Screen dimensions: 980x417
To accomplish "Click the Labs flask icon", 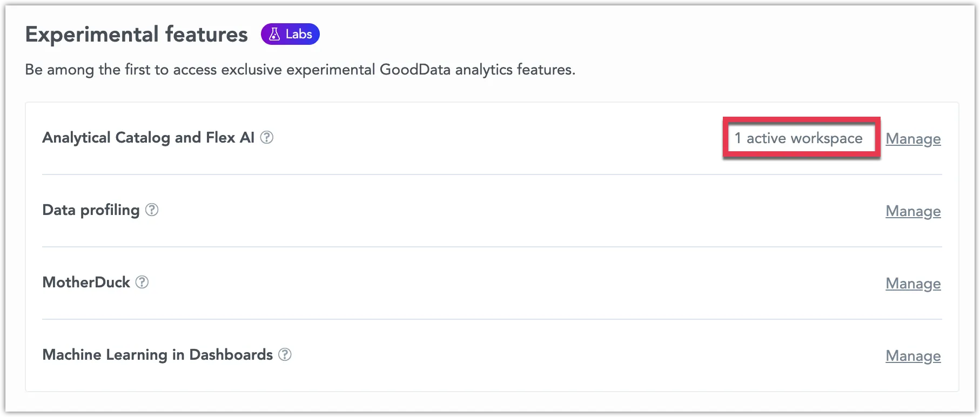I will 274,33.
